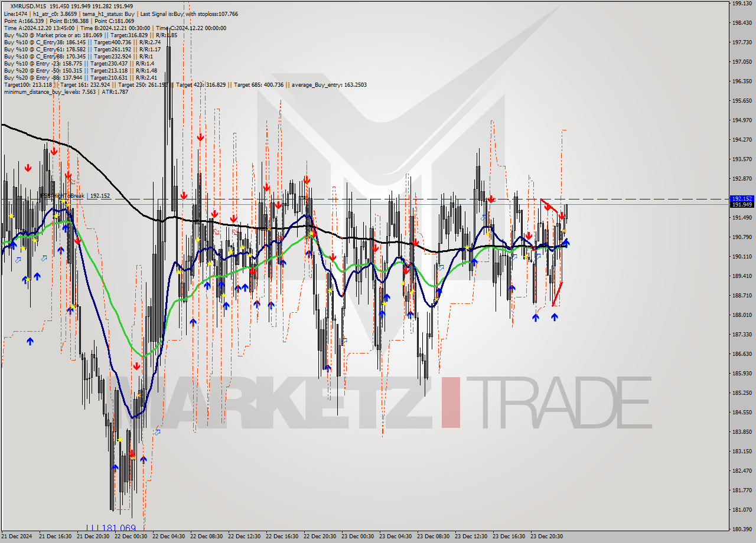The image size is (756, 543).
Task: Click the 190.110 price axis label
Action: (741, 256)
